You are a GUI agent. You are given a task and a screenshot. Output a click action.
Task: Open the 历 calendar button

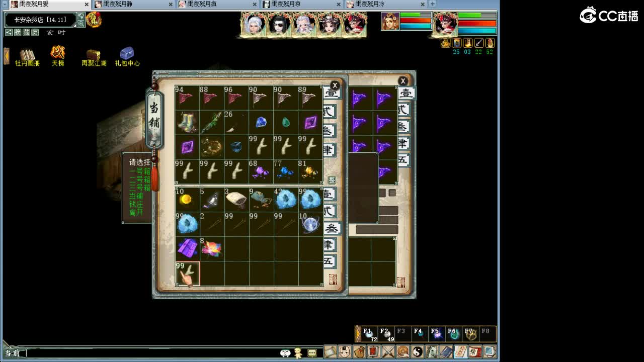[x=35, y=32]
